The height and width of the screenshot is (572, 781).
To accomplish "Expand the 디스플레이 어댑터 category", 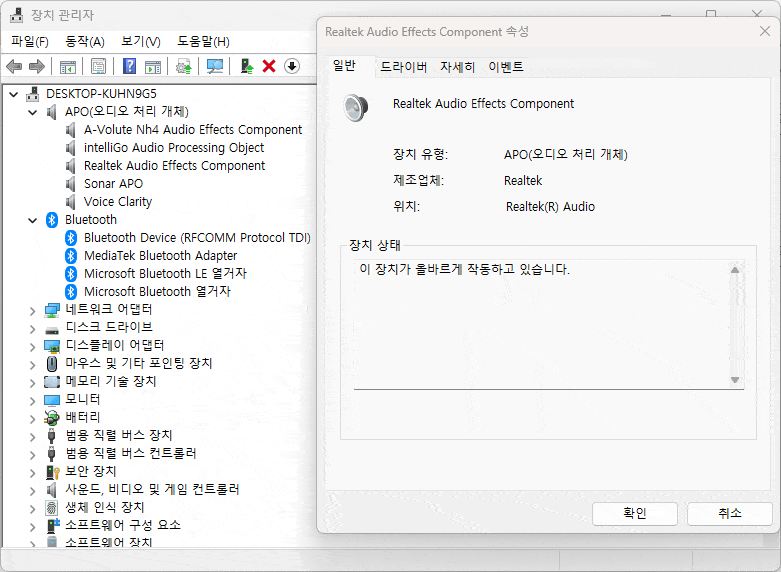I will 32,347.
